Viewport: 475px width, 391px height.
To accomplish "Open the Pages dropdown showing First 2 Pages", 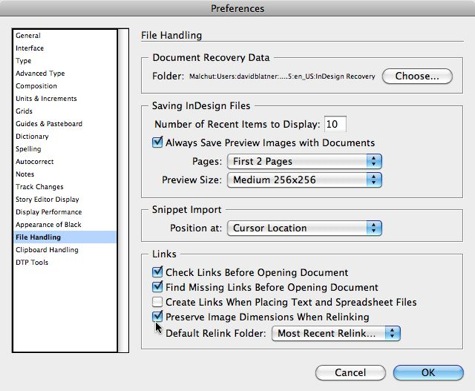I will pyautogui.click(x=304, y=162).
